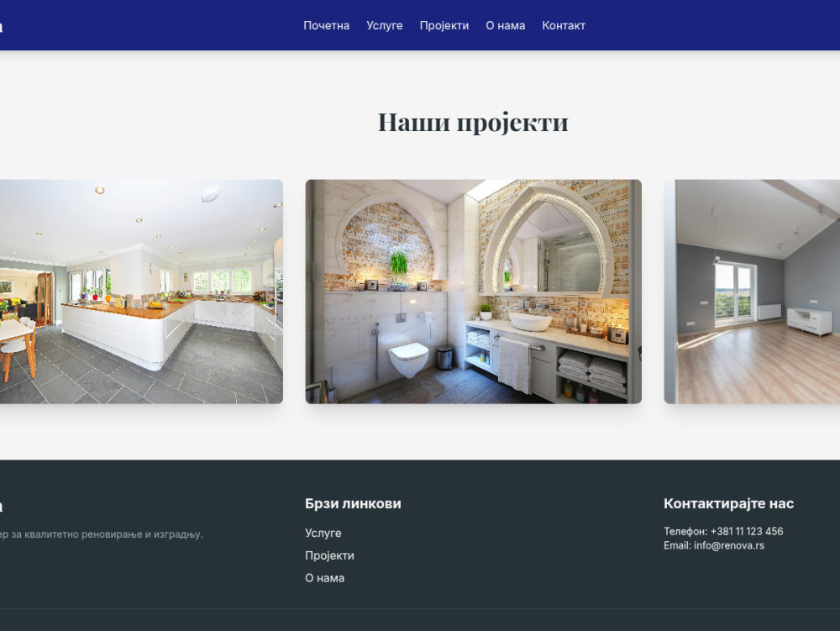Click the Контактирајте нас heading
The width and height of the screenshot is (840, 631).
tap(728, 503)
